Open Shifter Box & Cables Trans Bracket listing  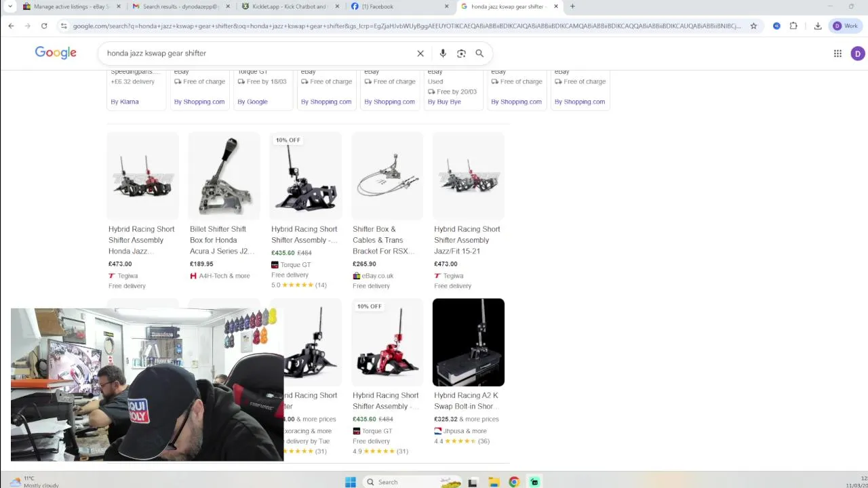click(384, 240)
